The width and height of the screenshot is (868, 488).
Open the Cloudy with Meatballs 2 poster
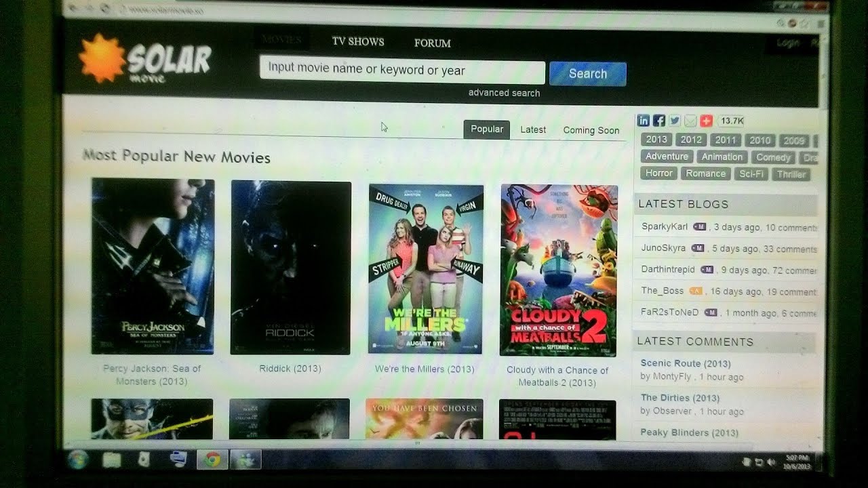point(559,270)
